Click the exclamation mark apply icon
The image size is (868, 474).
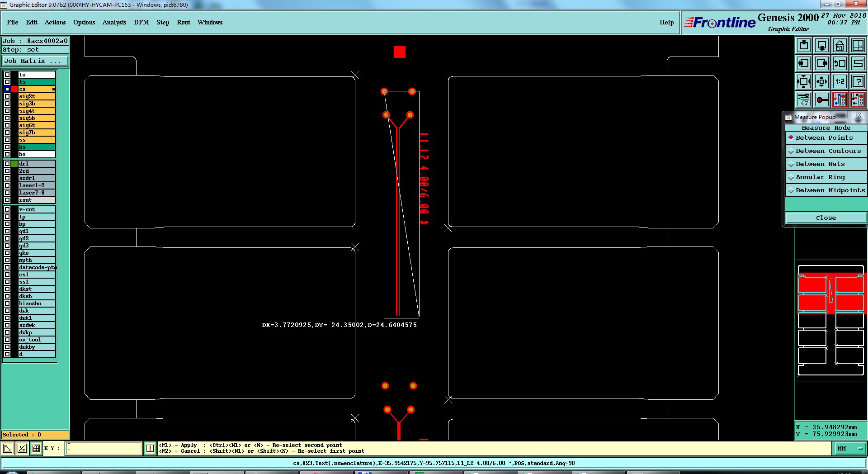(150, 448)
